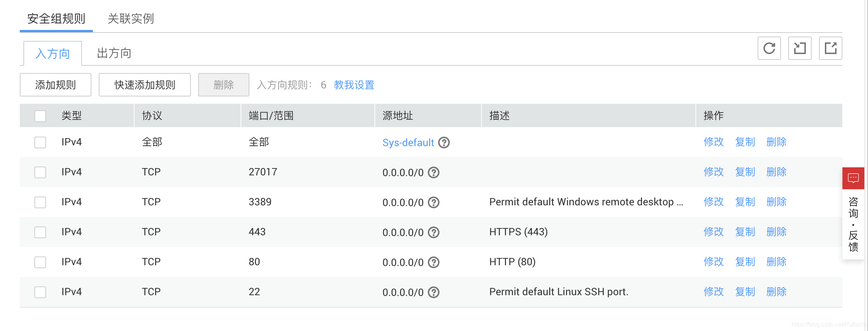Click the 类型 column header
868x331 pixels.
click(x=72, y=116)
